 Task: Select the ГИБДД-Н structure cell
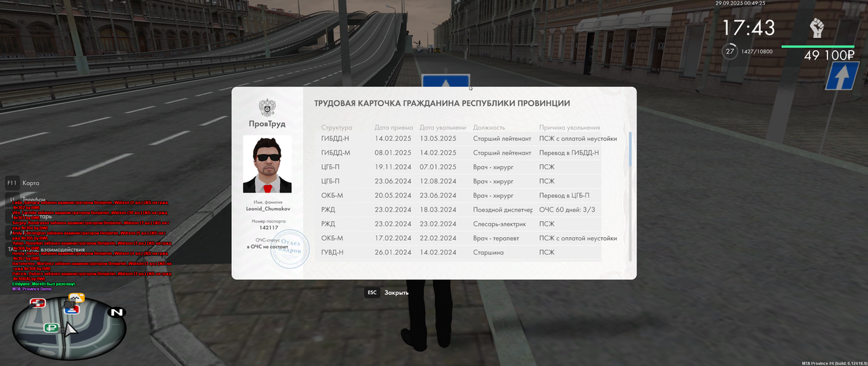(335, 138)
